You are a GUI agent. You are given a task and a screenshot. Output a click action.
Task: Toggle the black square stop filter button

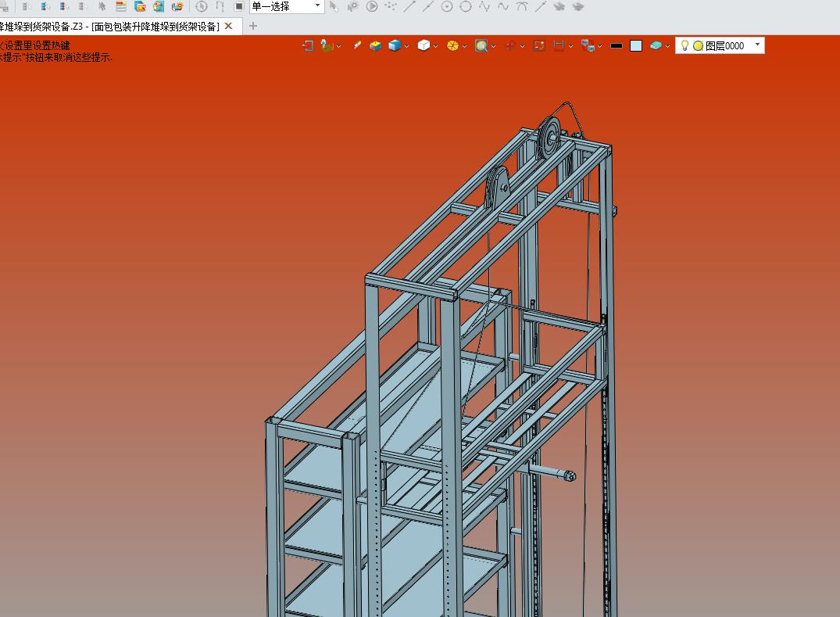239,6
